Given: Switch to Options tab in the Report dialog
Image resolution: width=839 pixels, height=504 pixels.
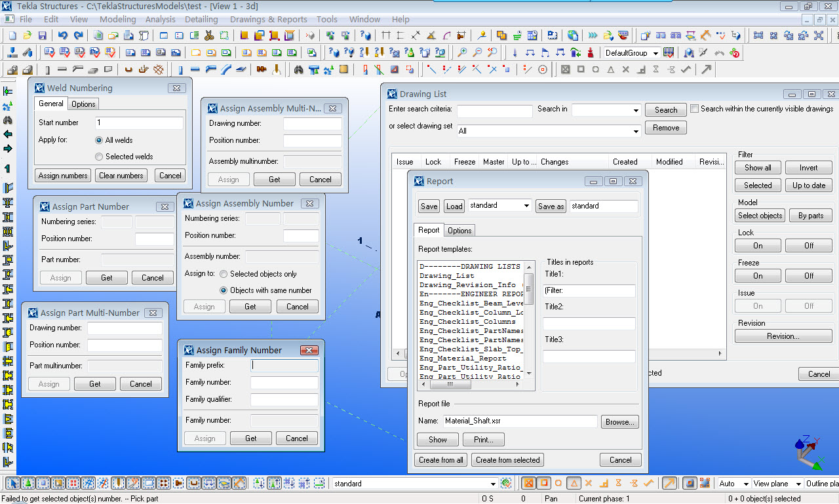Looking at the screenshot, I should [x=459, y=231].
